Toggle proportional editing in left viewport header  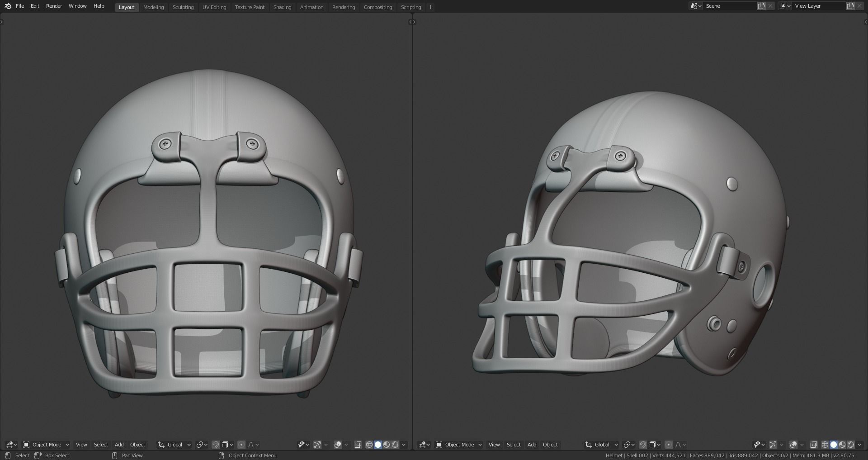coord(241,445)
